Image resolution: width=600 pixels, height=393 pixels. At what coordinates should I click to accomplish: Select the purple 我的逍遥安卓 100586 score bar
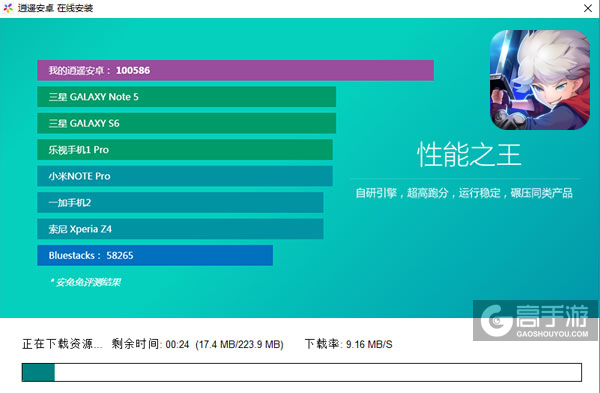coord(235,70)
